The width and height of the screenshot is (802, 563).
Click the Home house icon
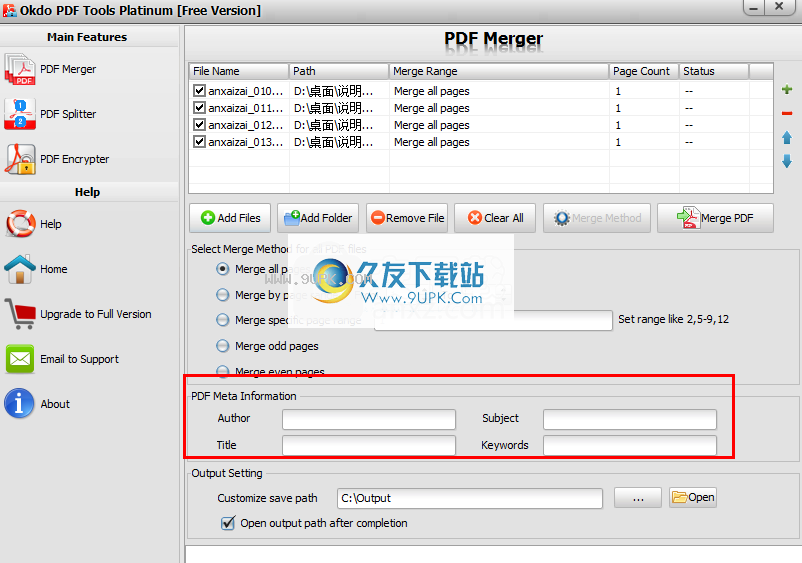click(20, 269)
